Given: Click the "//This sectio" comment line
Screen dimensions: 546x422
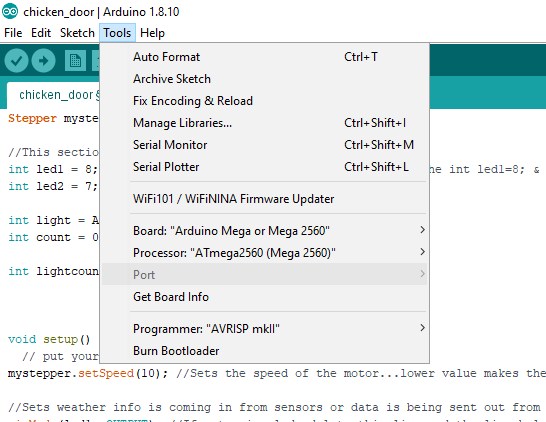Looking at the screenshot, I should 53,152.
